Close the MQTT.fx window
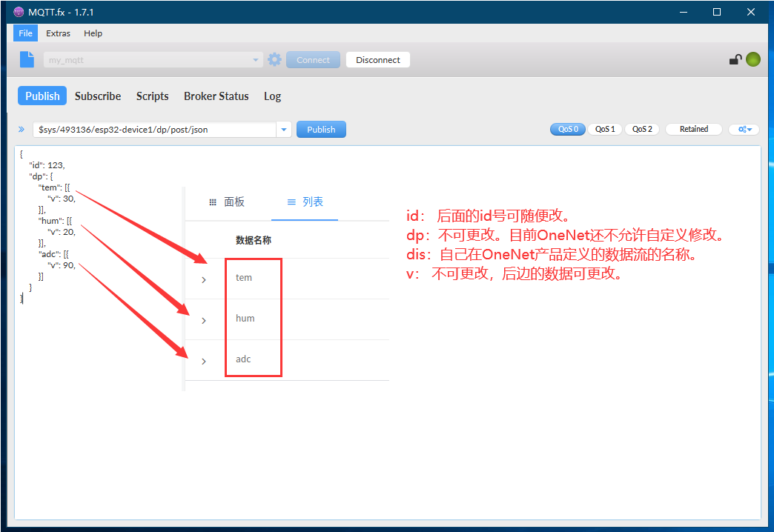The width and height of the screenshot is (774, 532). [751, 12]
